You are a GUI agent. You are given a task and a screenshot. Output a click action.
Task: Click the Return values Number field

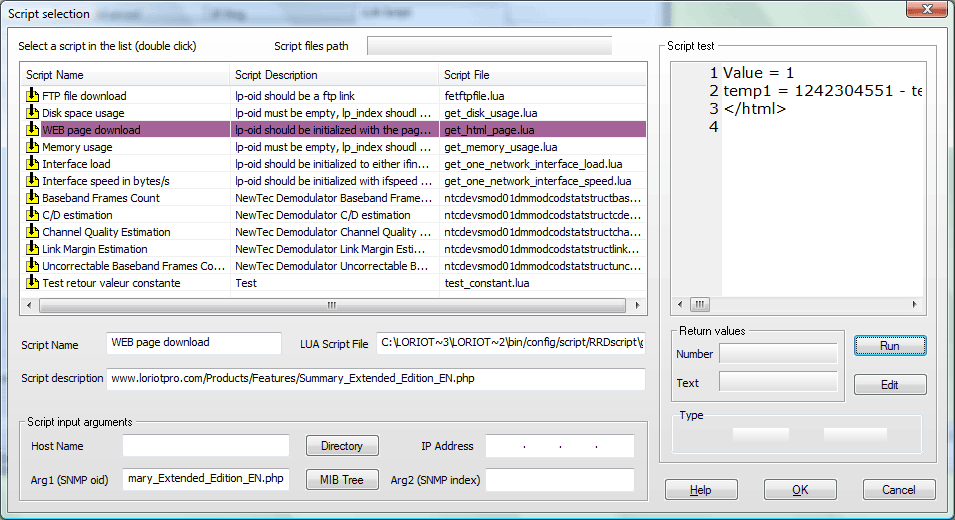coord(778,354)
